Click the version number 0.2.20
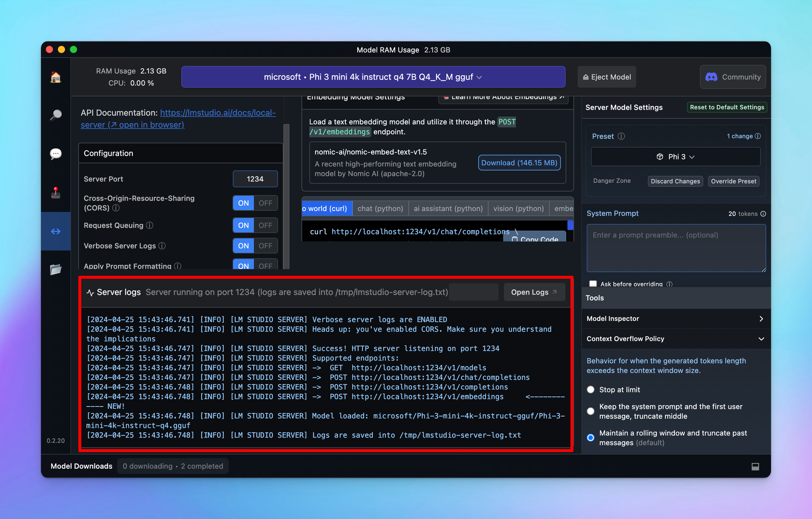This screenshot has height=519, width=812. tap(56, 441)
